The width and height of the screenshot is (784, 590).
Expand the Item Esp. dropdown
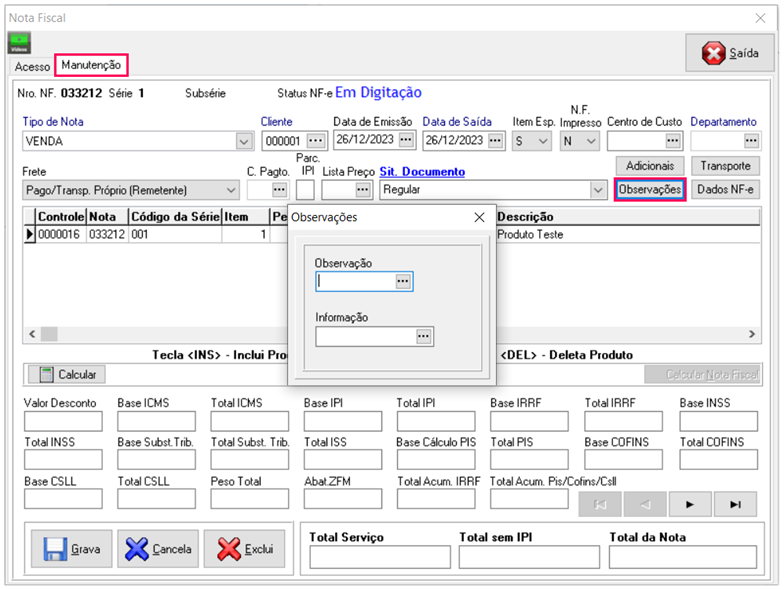point(543,141)
